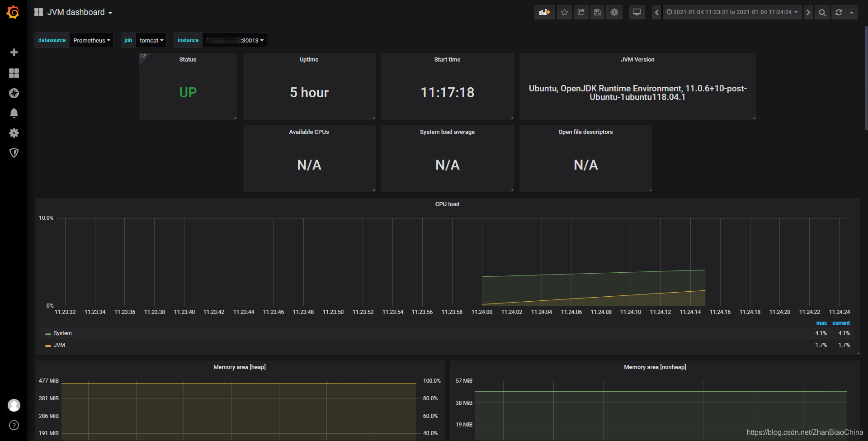This screenshot has width=868, height=441.
Task: Open the Memory area [nonheap] panel menu
Action: coord(655,367)
